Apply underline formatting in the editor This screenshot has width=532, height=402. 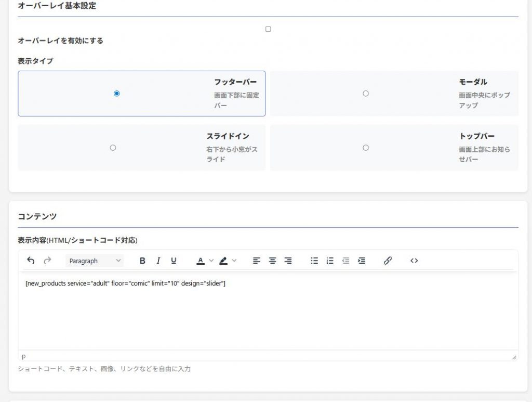point(174,261)
